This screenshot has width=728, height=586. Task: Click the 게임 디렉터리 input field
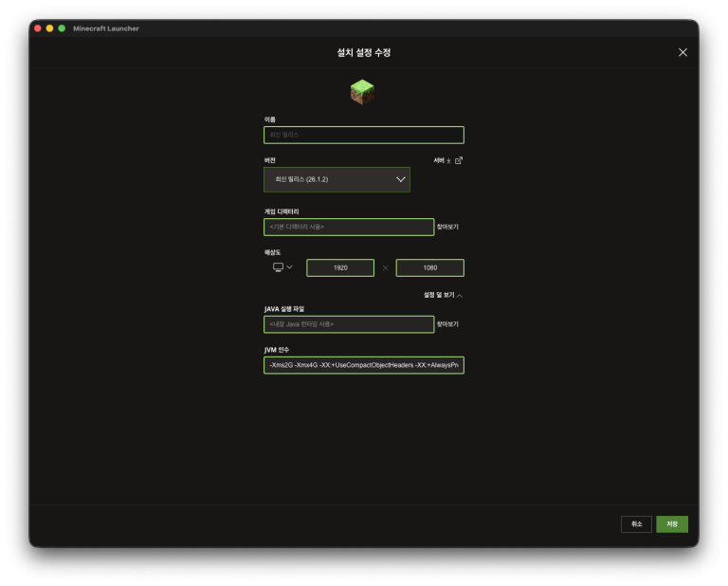point(349,227)
